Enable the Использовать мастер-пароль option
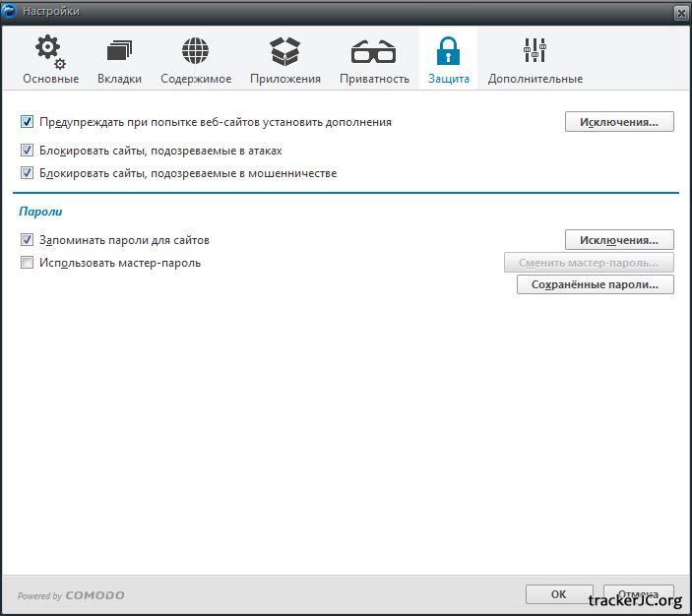 [28, 263]
